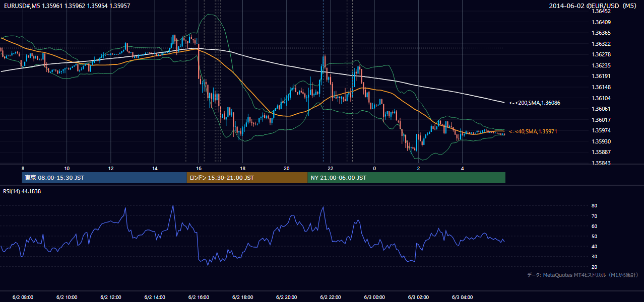Viewport: 644px width, 302px height.
Task: Select the ロンドン 15:30-21:00 JST session bar
Action: pyautogui.click(x=247, y=178)
